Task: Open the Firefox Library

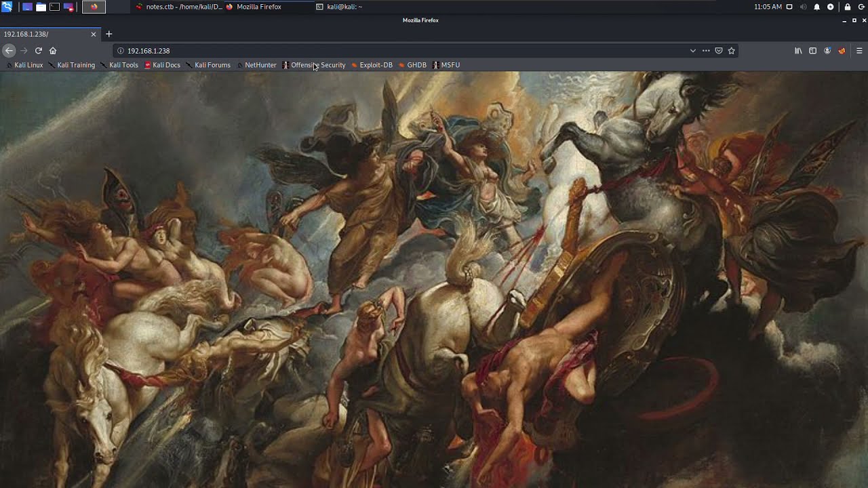Action: pyautogui.click(x=798, y=51)
